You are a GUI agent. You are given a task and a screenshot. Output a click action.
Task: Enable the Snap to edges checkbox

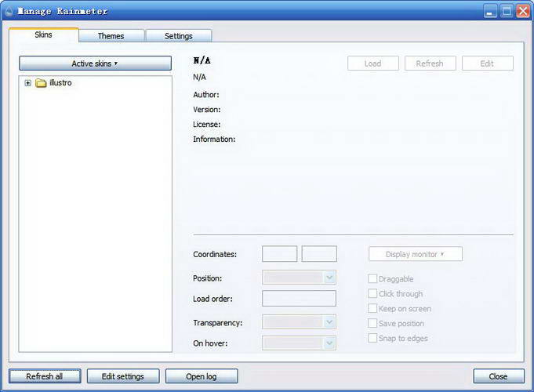(x=372, y=338)
